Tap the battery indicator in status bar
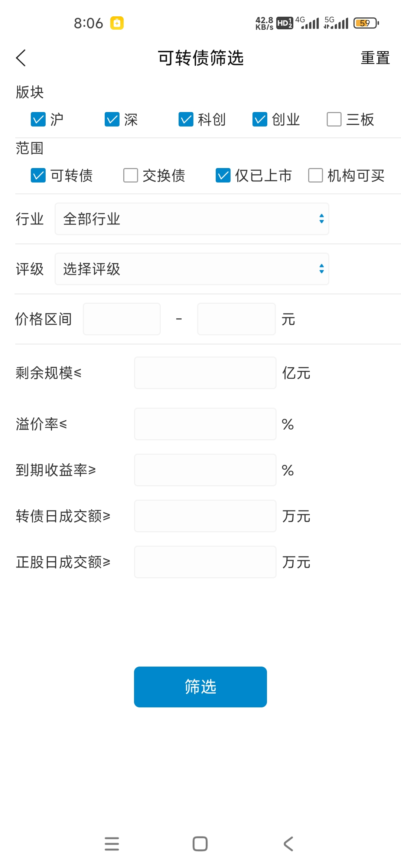This screenshot has width=401, height=868. 366,23
